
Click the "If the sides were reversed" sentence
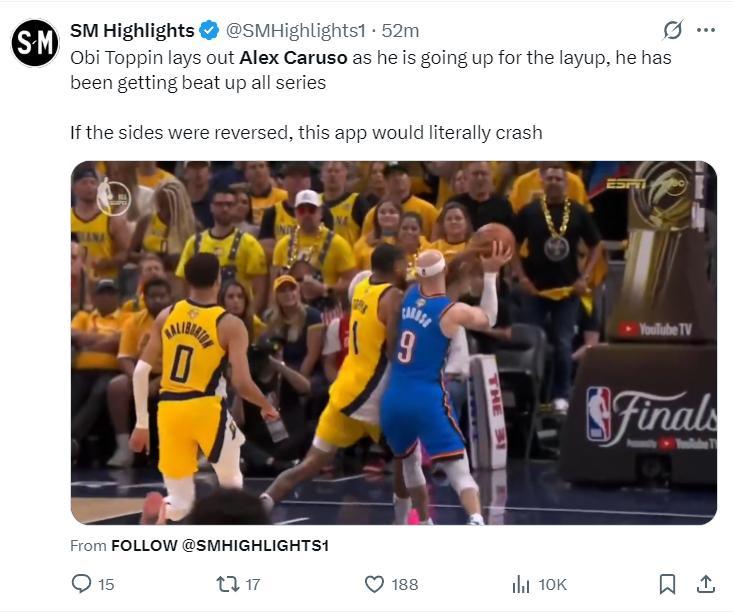pyautogui.click(x=306, y=133)
